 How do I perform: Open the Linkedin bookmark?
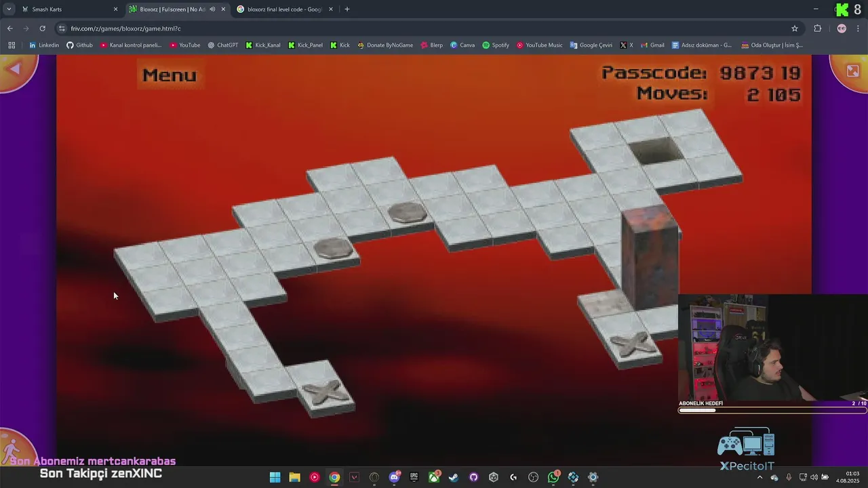(x=44, y=45)
